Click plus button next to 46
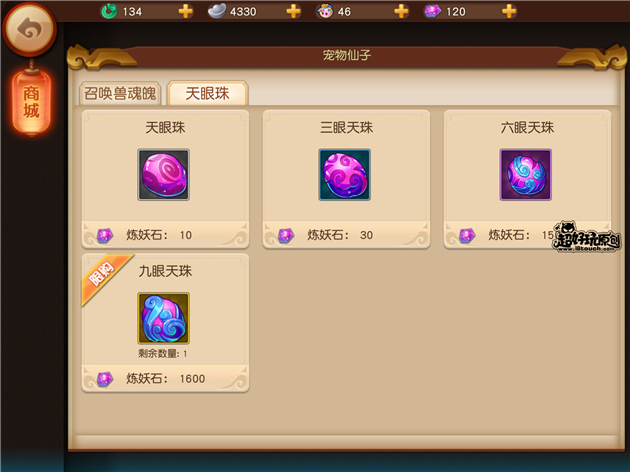 [x=401, y=11]
